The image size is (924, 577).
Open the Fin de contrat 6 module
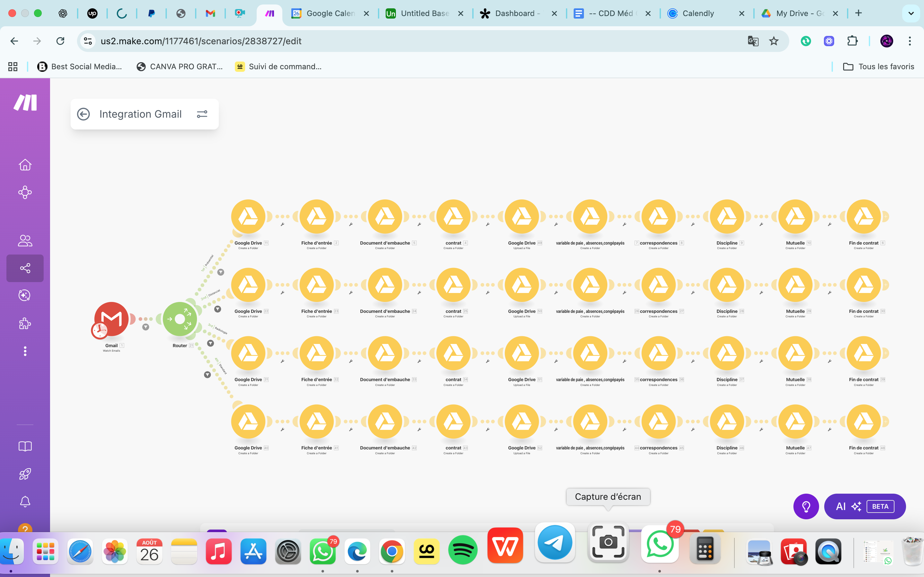(x=864, y=217)
